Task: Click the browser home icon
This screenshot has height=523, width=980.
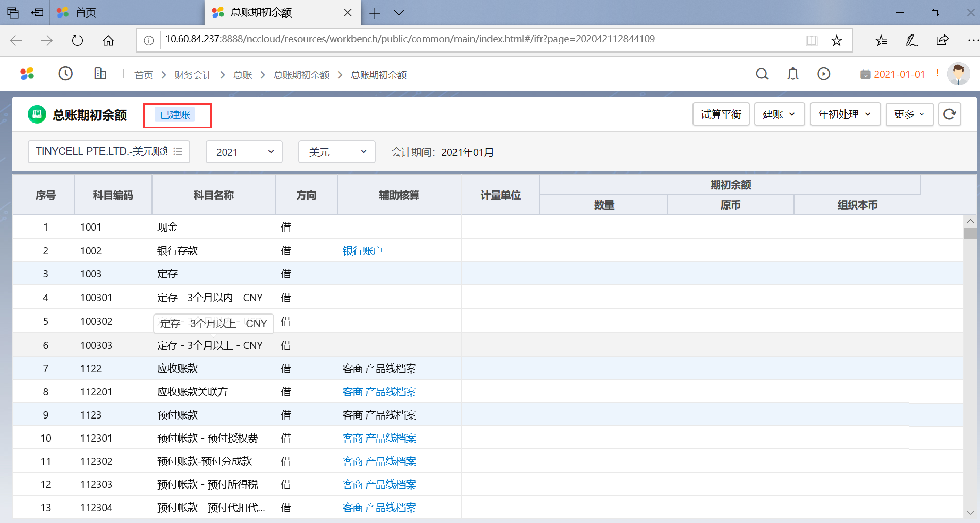Action: click(x=108, y=41)
